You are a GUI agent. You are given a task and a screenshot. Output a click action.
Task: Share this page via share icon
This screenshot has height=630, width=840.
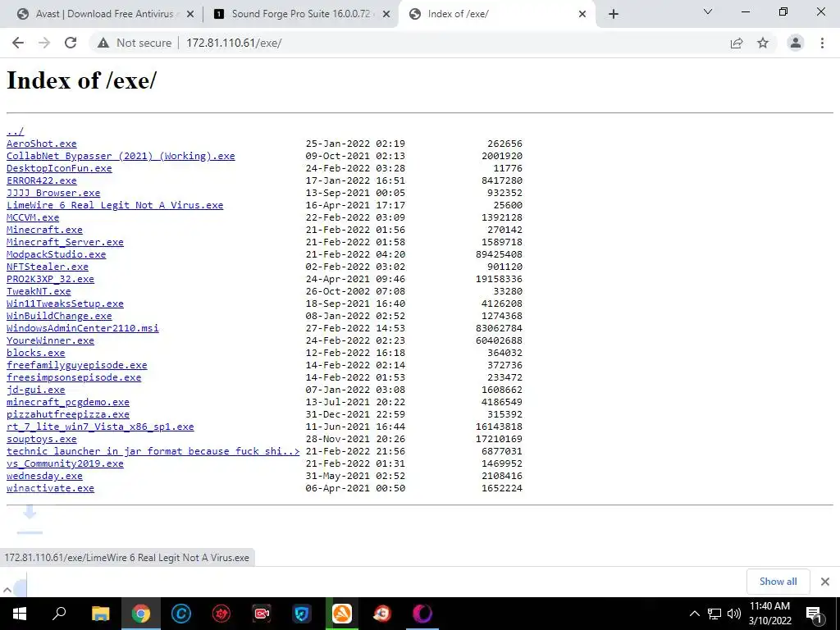tap(737, 43)
